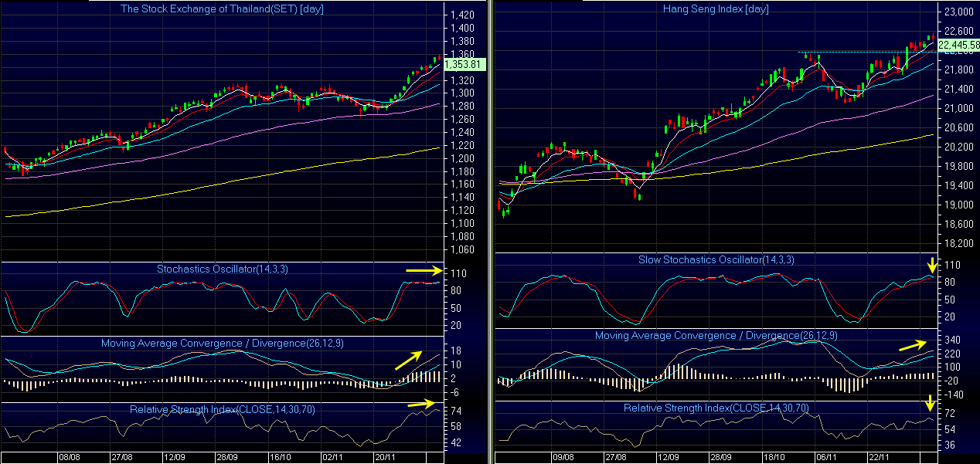Image resolution: width=980 pixels, height=464 pixels.
Task: Click the 08/08 date on the SET time axis
Action: [70, 457]
